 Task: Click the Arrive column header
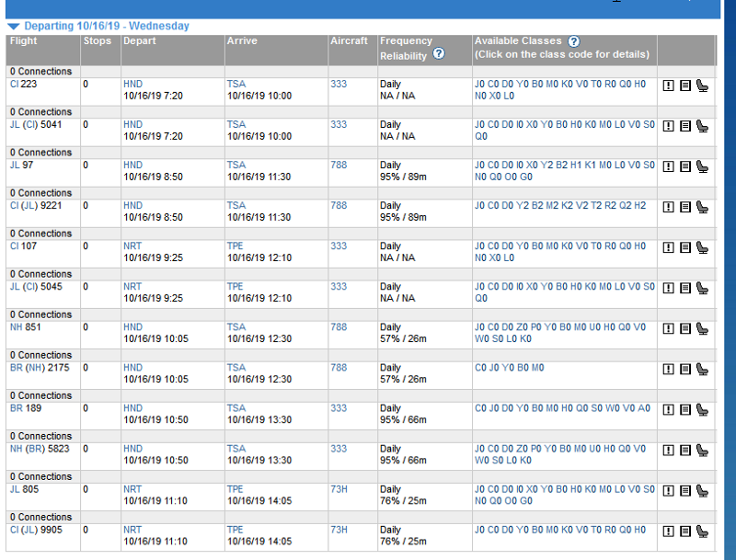[242, 40]
